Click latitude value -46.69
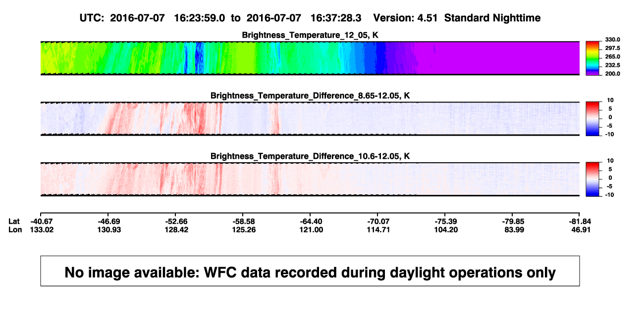 [108, 221]
